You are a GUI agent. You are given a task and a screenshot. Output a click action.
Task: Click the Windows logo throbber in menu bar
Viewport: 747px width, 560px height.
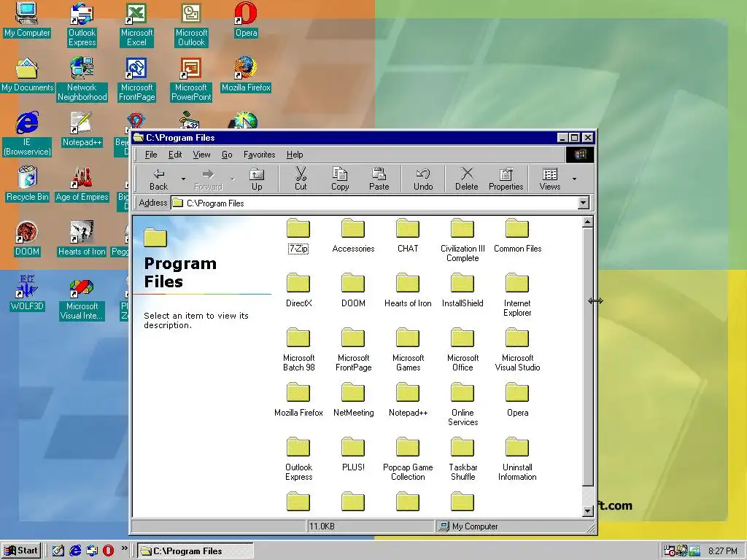coord(579,155)
